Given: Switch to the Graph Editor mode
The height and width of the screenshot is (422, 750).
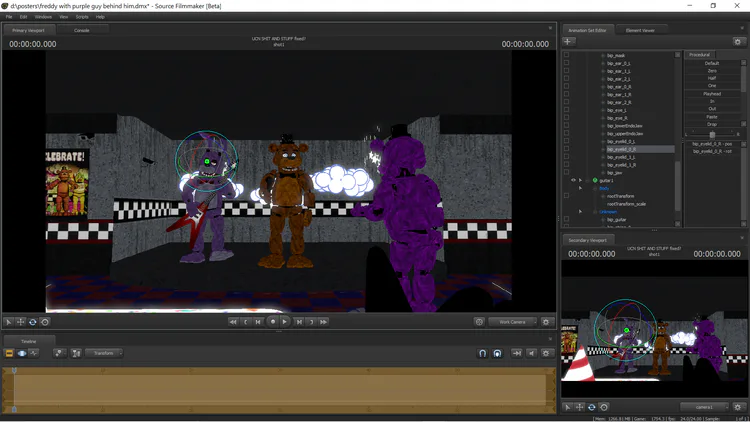Looking at the screenshot, I should 33,353.
